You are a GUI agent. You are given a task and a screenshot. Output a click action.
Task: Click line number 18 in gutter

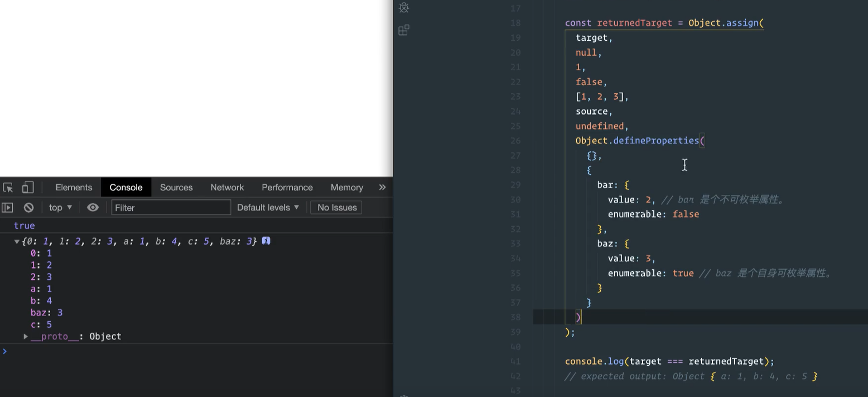coord(515,23)
